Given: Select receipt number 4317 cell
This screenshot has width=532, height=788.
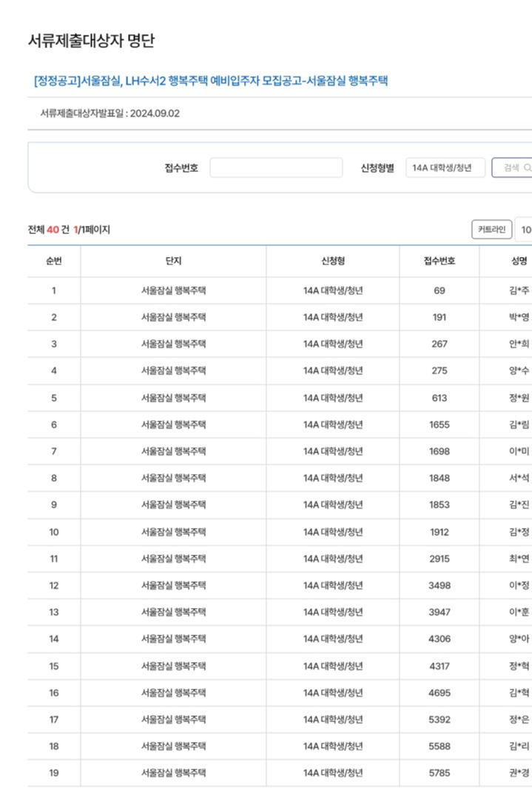Looking at the screenshot, I should [x=440, y=666].
